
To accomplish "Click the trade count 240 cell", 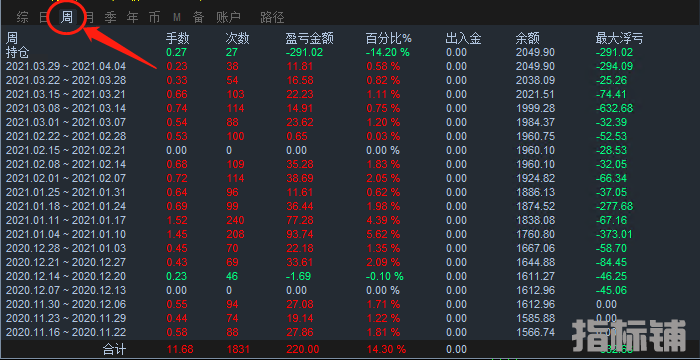I will [x=235, y=220].
